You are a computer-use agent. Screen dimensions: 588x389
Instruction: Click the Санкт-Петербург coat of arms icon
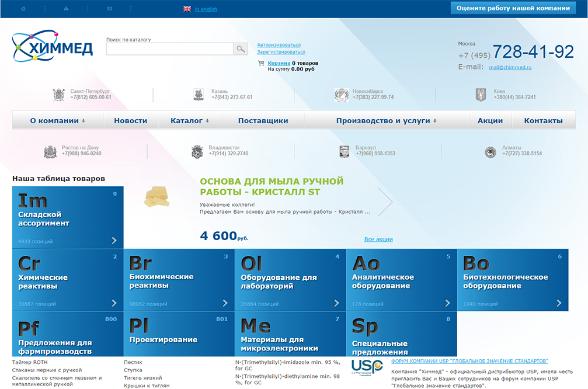[59, 95]
